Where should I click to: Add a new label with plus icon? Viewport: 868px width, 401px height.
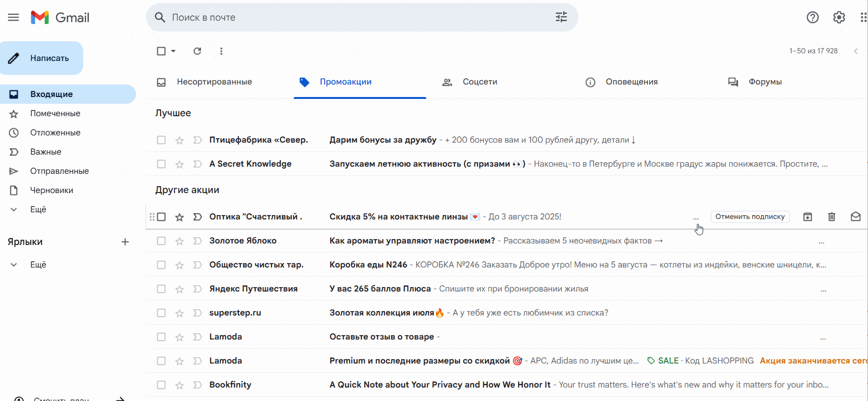coord(125,242)
